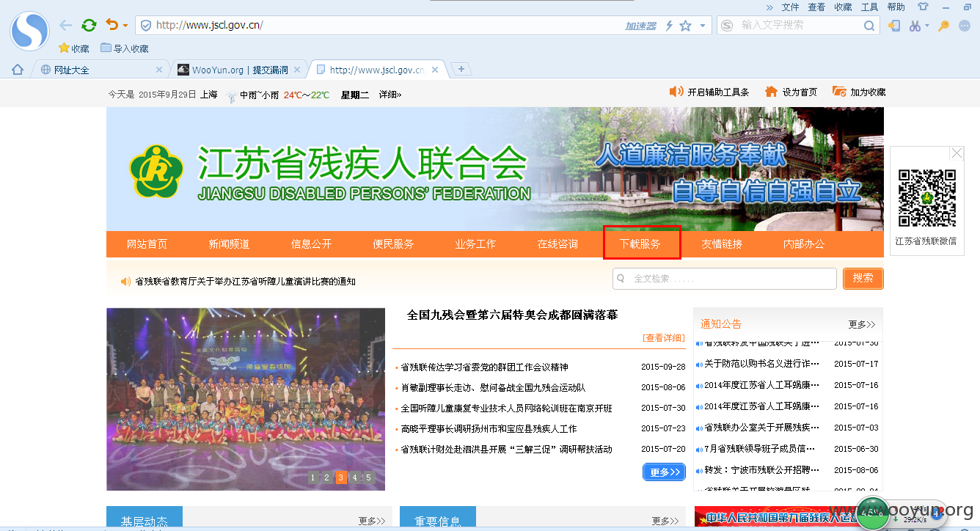980x531 pixels.
Task: Expand the double-chevron more-menus arrow
Action: tap(769, 7)
